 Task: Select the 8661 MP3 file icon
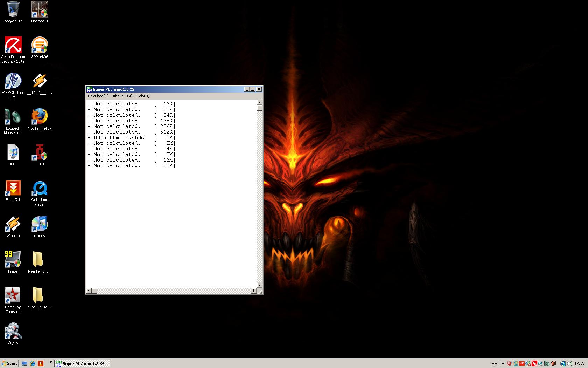pos(13,155)
